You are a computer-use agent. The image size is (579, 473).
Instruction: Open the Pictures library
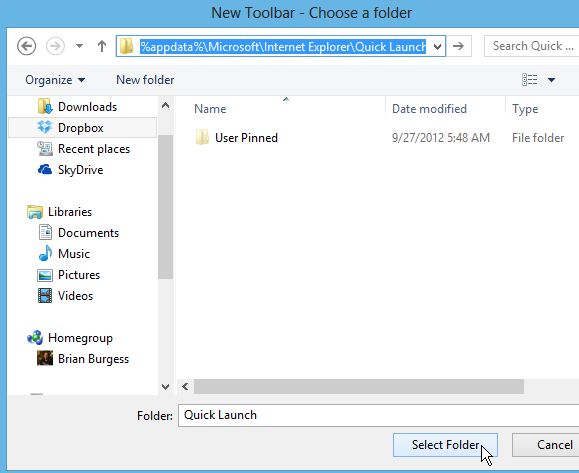point(79,275)
